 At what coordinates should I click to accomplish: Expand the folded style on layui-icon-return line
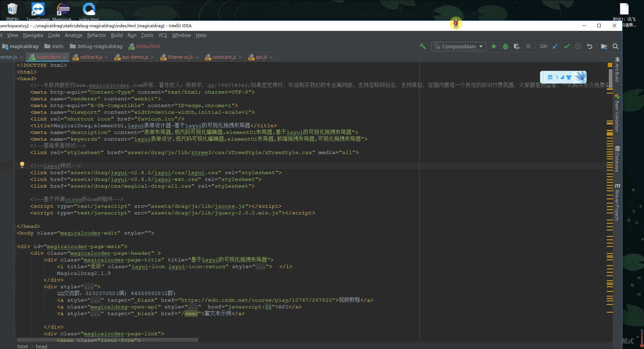coord(261,267)
